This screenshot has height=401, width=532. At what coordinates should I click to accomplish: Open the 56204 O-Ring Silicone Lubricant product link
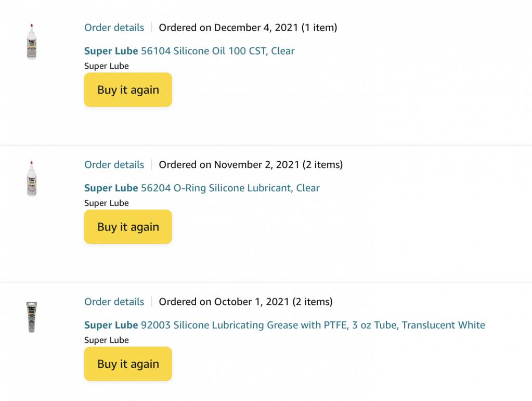click(202, 188)
